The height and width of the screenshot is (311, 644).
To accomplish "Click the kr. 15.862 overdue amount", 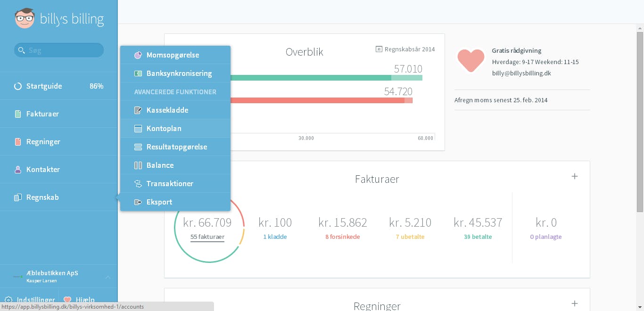I will [343, 222].
